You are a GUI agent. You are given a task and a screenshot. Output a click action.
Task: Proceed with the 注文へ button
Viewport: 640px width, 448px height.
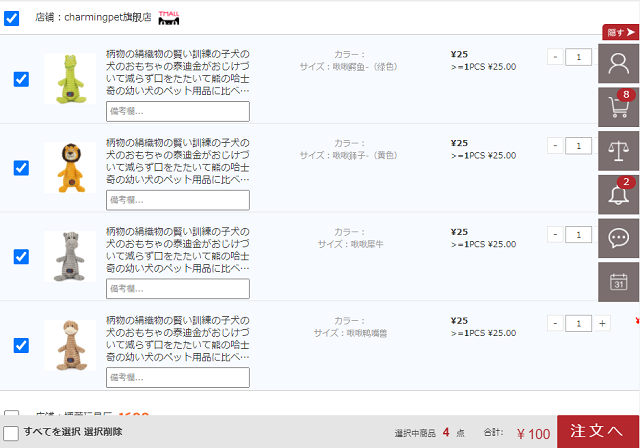[x=598, y=431]
